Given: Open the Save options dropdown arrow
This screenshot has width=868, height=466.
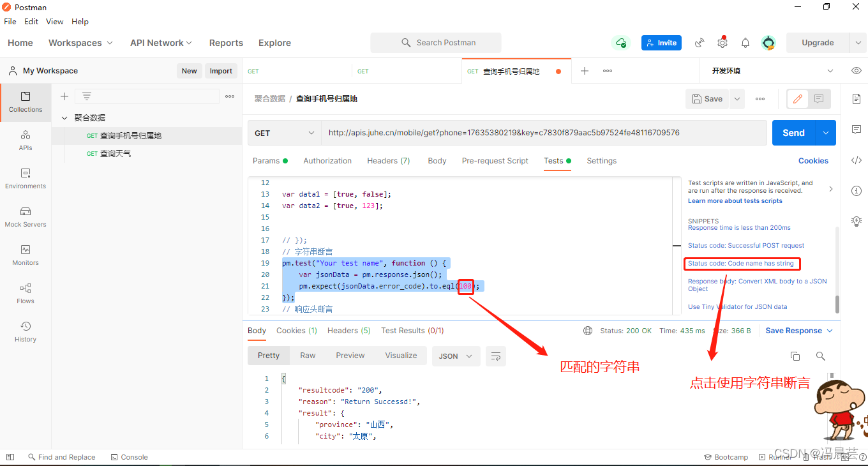Looking at the screenshot, I should pos(737,99).
